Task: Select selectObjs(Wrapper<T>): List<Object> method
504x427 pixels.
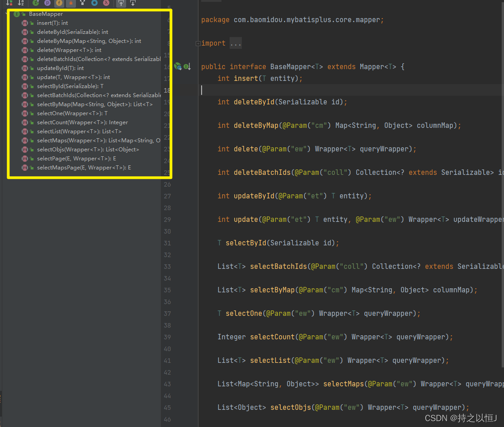Action: click(88, 150)
